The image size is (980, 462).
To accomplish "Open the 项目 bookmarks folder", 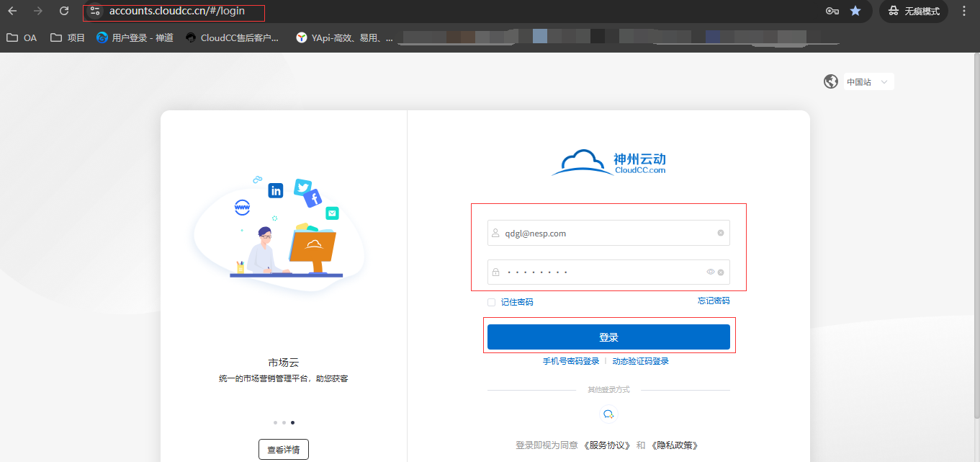I will pos(68,37).
